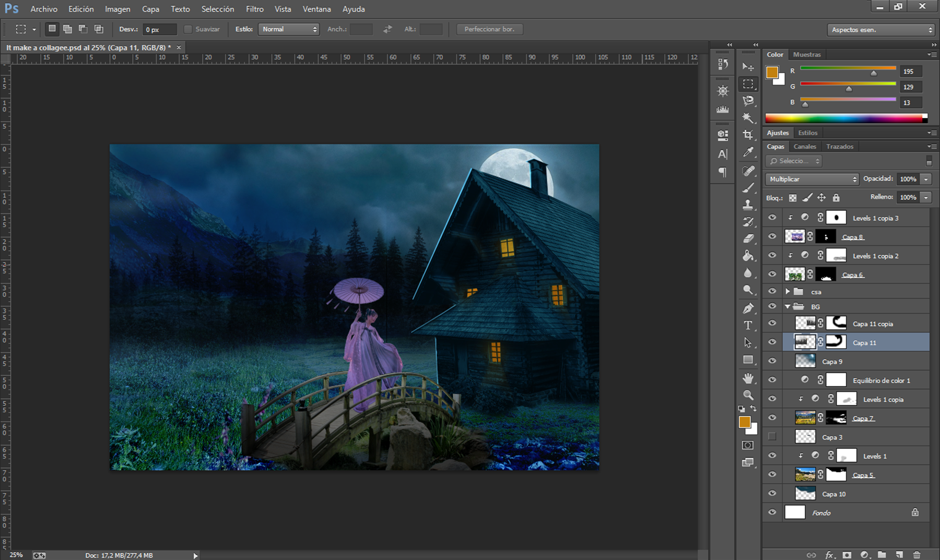Select the Eraser tool
The height and width of the screenshot is (560, 940).
click(748, 239)
